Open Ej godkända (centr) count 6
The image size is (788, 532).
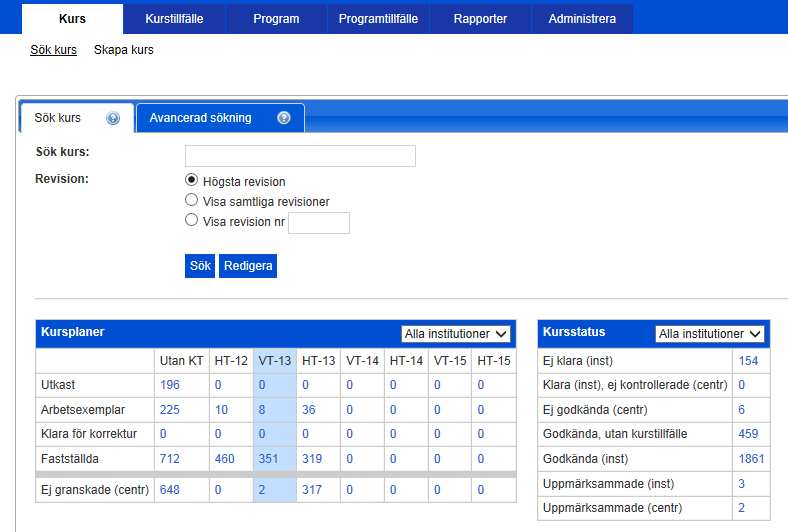tap(742, 409)
